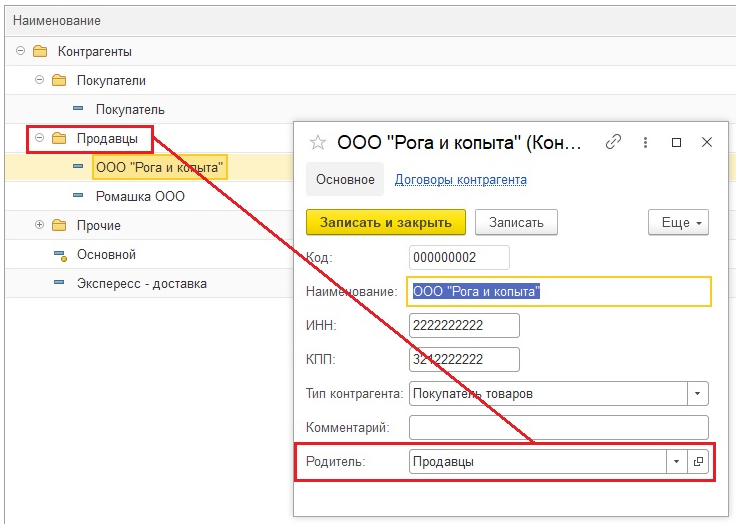Collapse the Покупатели group
The image size is (737, 526).
(x=40, y=80)
